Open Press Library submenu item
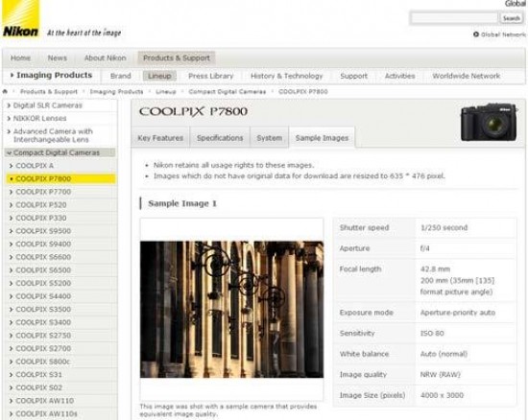Image resolution: width=528 pixels, height=420 pixels. coord(211,76)
